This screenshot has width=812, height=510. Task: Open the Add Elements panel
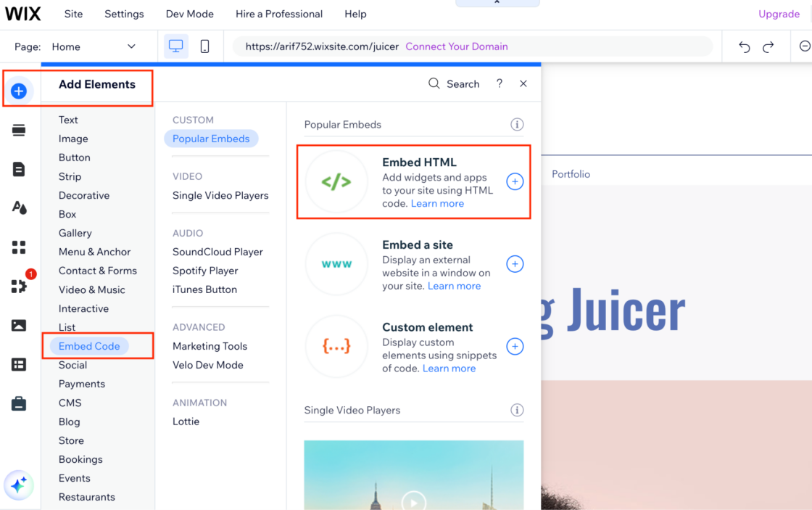[20, 90]
